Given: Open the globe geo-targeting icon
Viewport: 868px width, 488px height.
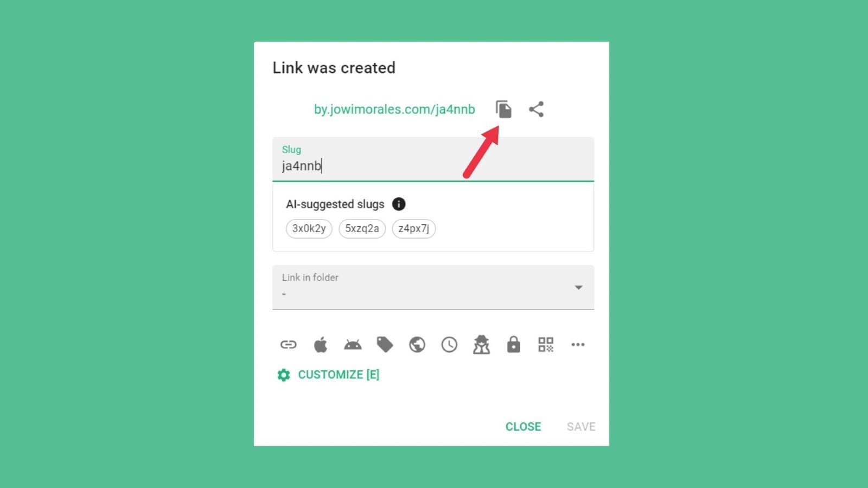Looking at the screenshot, I should (x=417, y=345).
